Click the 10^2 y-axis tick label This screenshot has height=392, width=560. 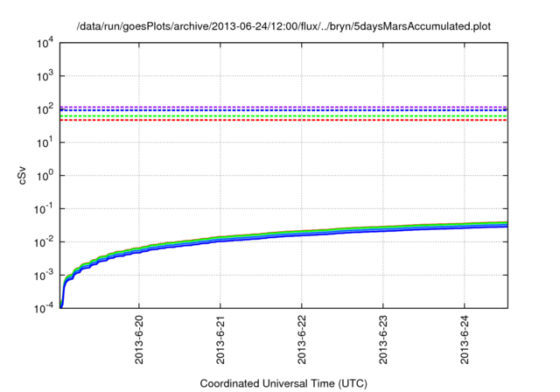(x=45, y=109)
